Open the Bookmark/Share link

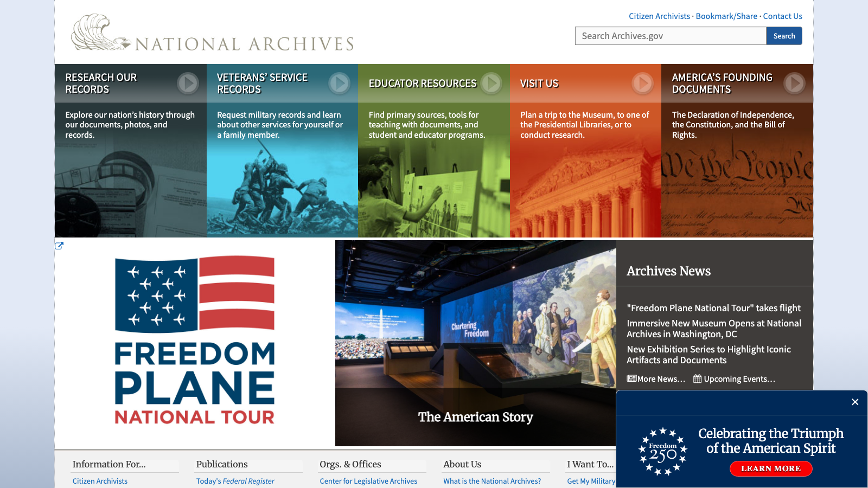point(727,16)
